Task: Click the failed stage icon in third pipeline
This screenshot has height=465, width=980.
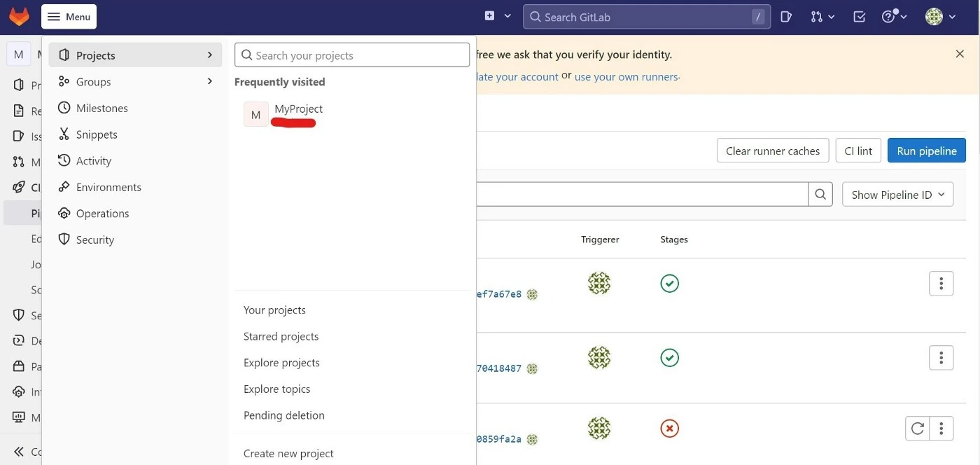Action: click(x=669, y=428)
